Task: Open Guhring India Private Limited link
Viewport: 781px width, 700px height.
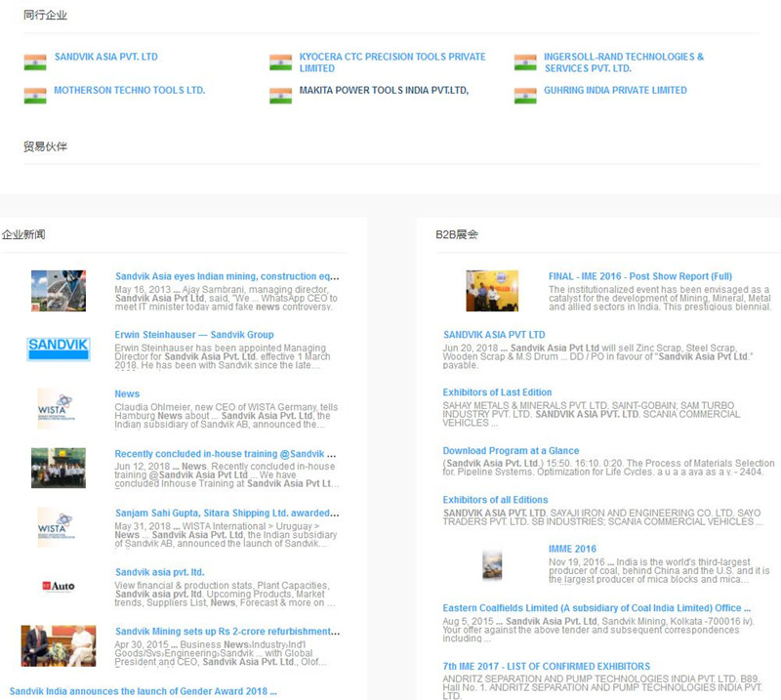Action: (x=615, y=91)
